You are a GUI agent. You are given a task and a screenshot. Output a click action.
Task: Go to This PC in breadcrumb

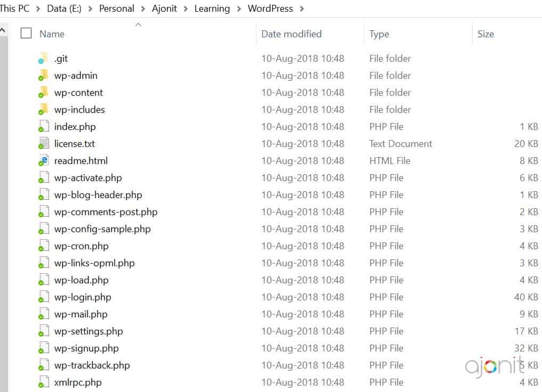tap(14, 9)
